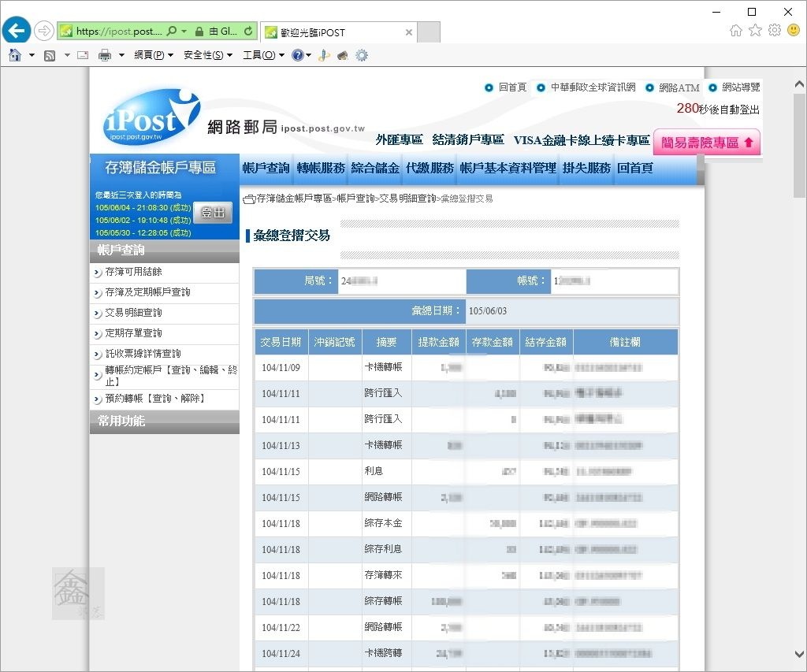Click the 帳戶查詢 sidebar header

[x=165, y=251]
